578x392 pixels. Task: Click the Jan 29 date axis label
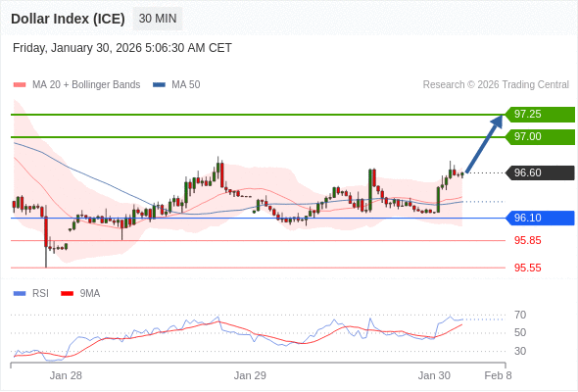coord(250,375)
